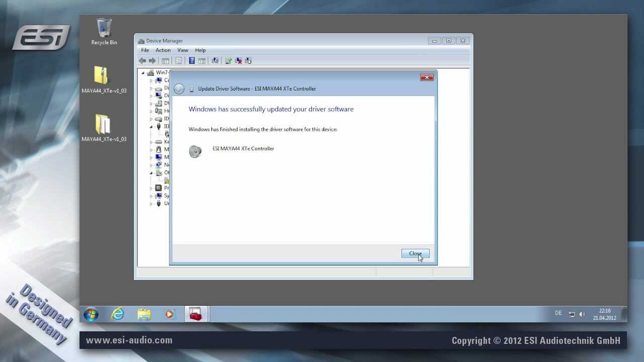
Task: Open the Help menu in Device Manager
Action: (200, 50)
